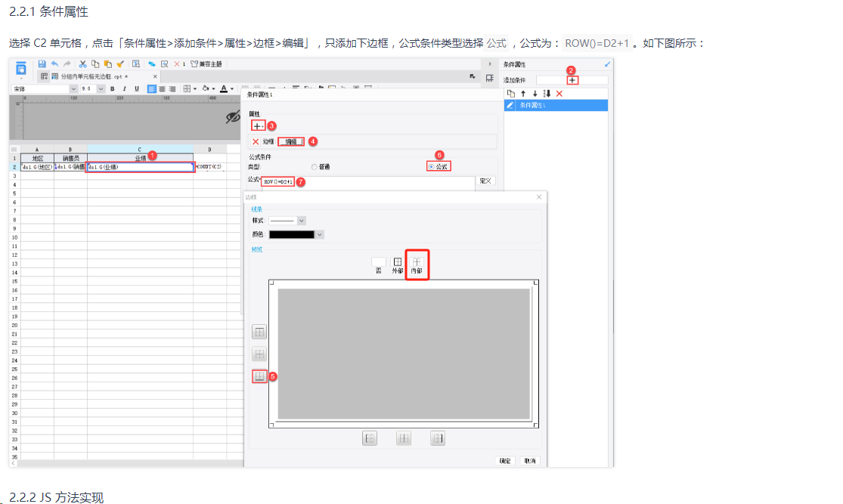The image size is (843, 504).
Task: Click the 添加条件 plus button
Action: 572,80
